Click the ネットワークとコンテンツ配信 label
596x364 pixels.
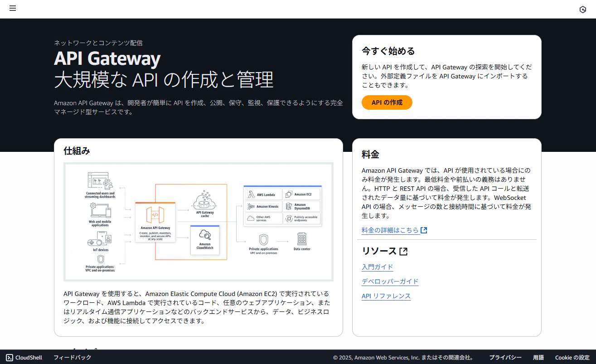coord(98,43)
